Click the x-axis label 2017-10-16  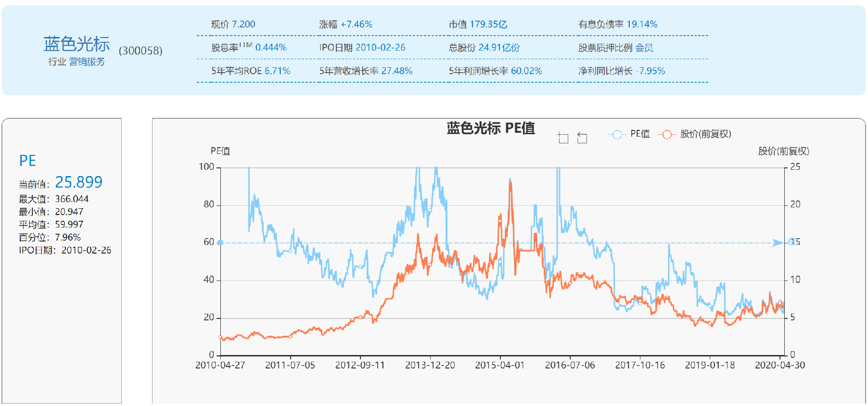pyautogui.click(x=640, y=366)
